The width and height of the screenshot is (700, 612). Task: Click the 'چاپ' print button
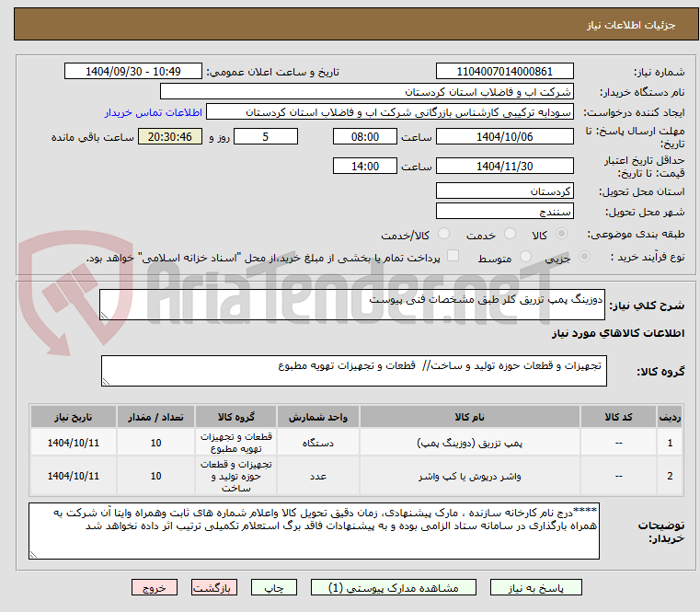pyautogui.click(x=274, y=587)
